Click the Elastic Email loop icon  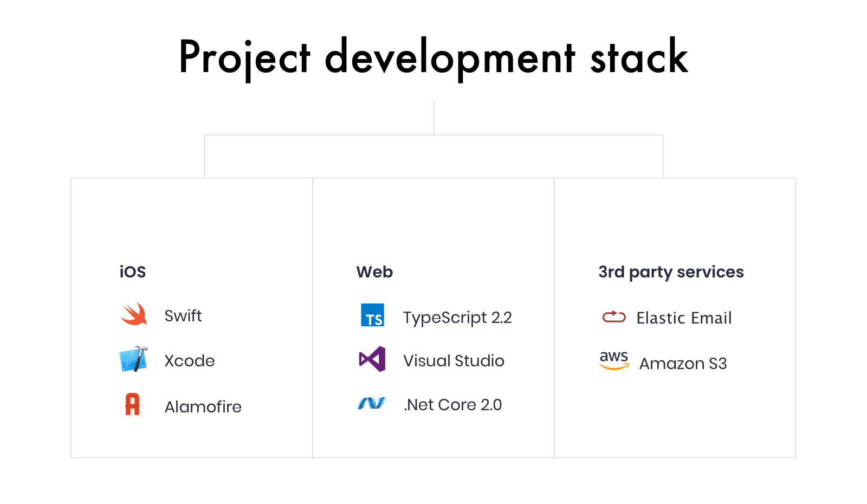pyautogui.click(x=614, y=316)
